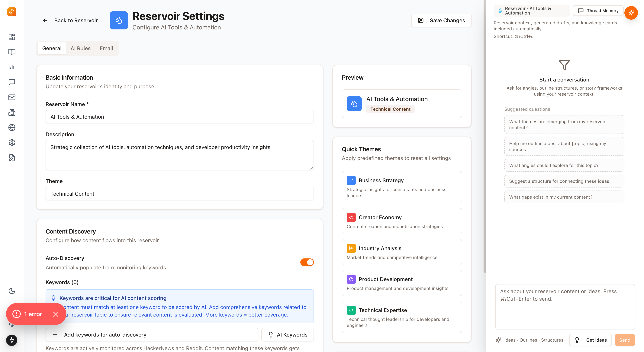
Task: Apply the Business Strategy quick theme
Action: coord(401,187)
